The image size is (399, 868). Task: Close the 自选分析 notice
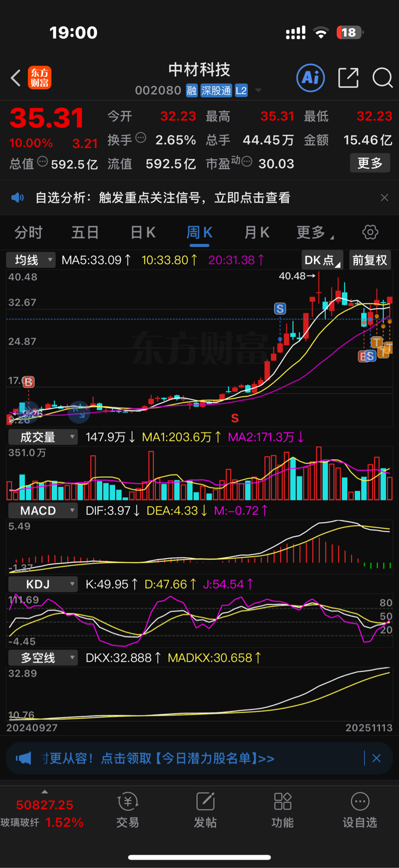pos(384,198)
